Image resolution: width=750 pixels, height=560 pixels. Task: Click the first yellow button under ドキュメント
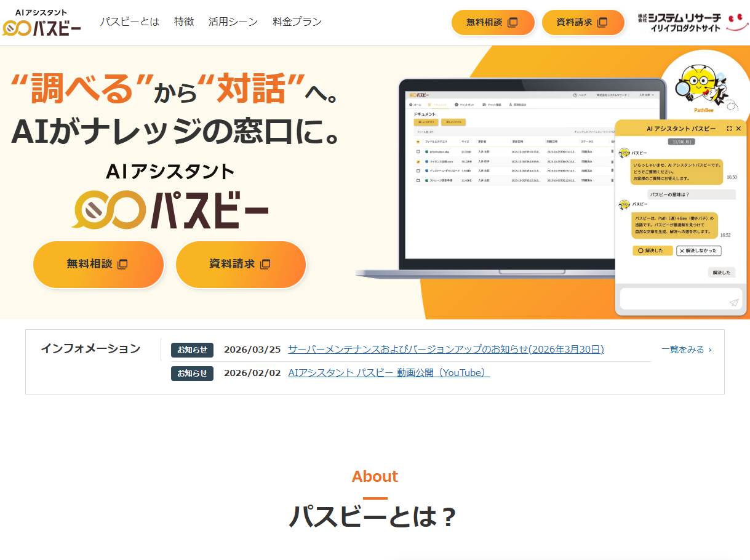coord(426,122)
